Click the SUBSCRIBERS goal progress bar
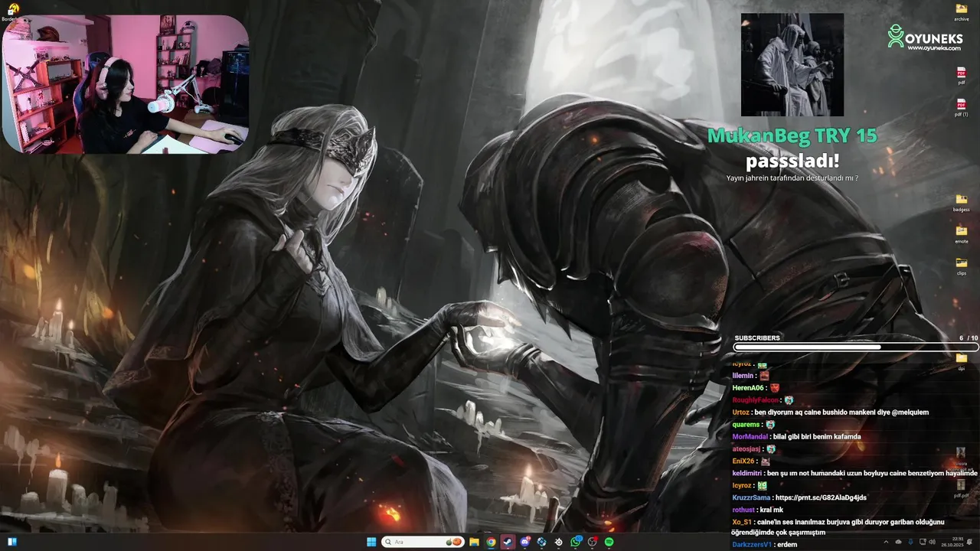Image resolution: width=980 pixels, height=551 pixels. coord(856,347)
